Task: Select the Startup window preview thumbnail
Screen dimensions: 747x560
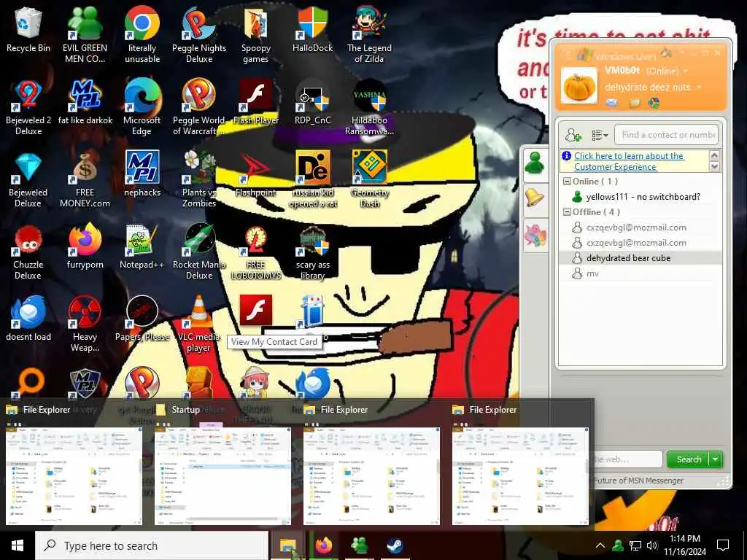Action: (x=222, y=475)
